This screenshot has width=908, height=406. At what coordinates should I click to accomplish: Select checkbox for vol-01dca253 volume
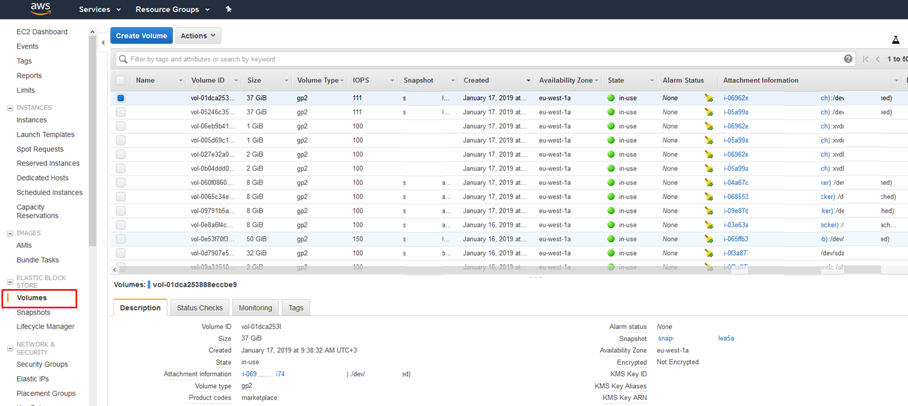click(120, 98)
